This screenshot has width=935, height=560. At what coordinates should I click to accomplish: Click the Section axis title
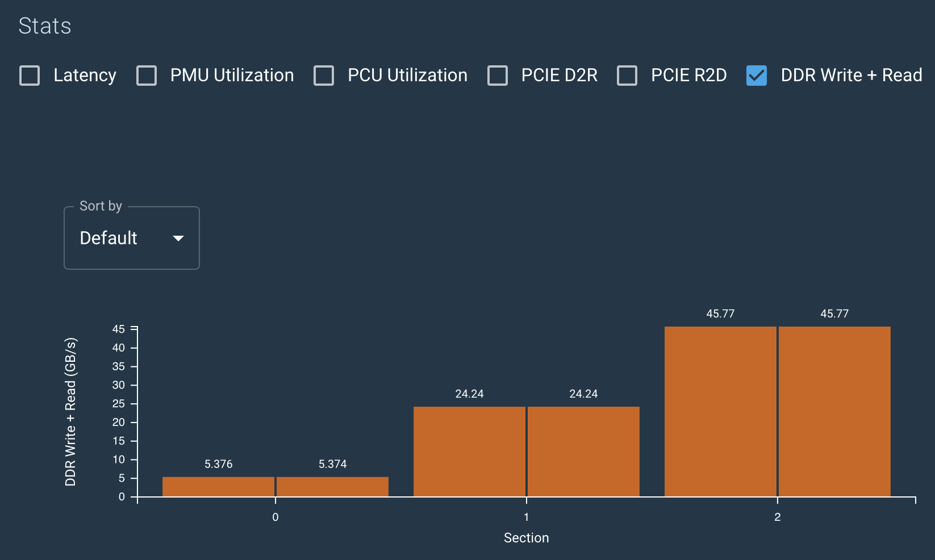click(526, 538)
